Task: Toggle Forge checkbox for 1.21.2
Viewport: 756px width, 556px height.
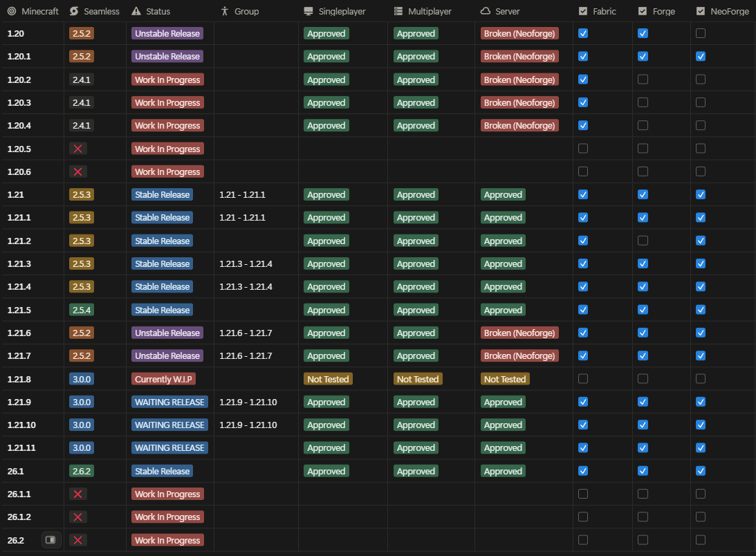Action: click(x=643, y=240)
